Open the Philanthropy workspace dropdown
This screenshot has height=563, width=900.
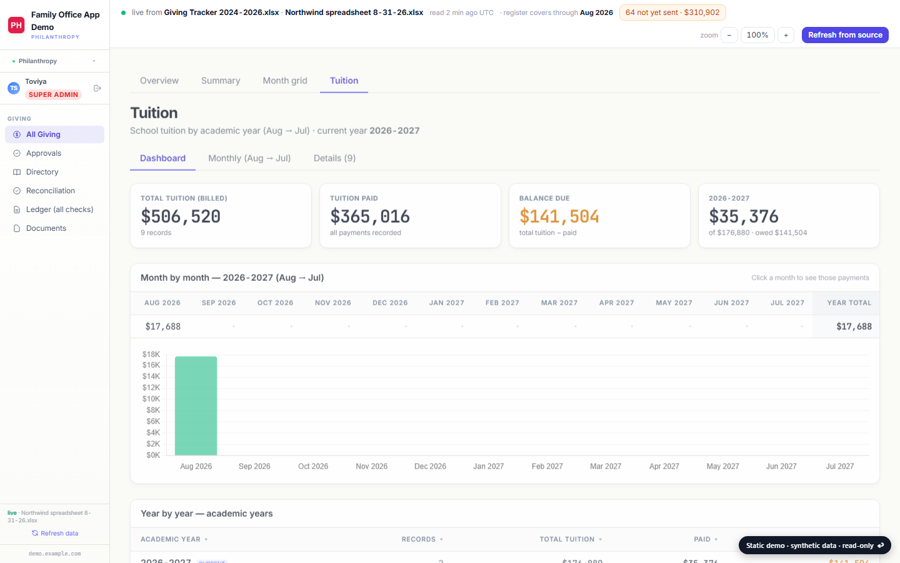pos(54,61)
